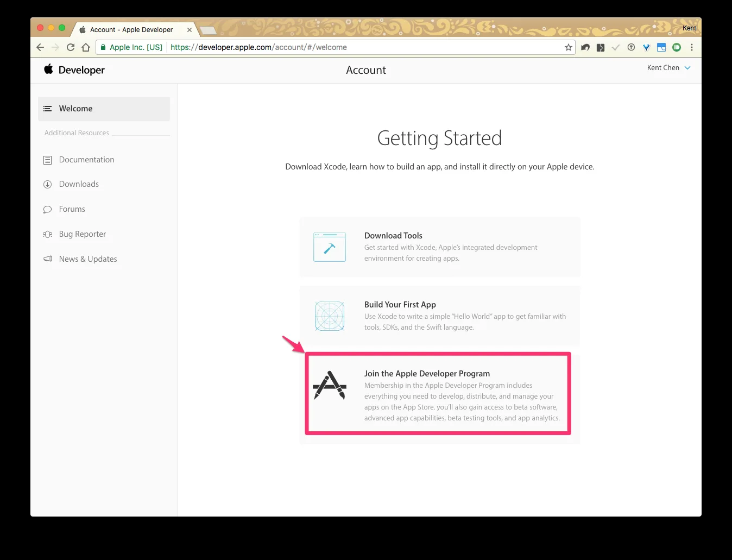Click the App Store pencil-and-brush icon
Viewport: 732px width, 560px height.
coord(330,385)
